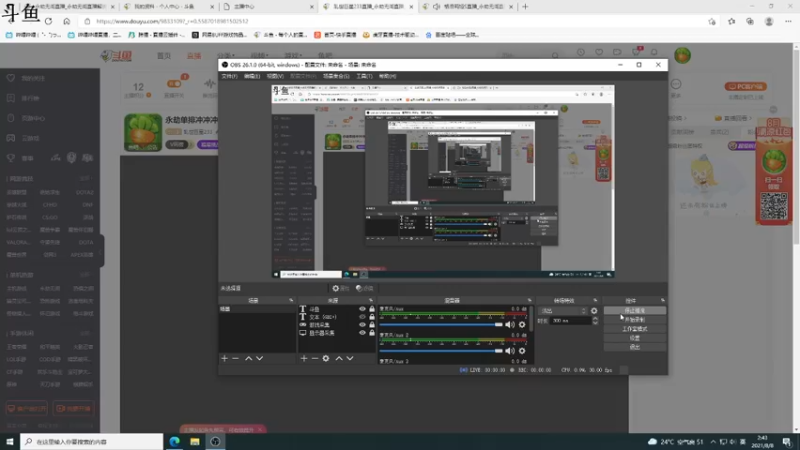Open the notification bell on Douyu header
Screen dimensions: 800x450
pos(654,52)
